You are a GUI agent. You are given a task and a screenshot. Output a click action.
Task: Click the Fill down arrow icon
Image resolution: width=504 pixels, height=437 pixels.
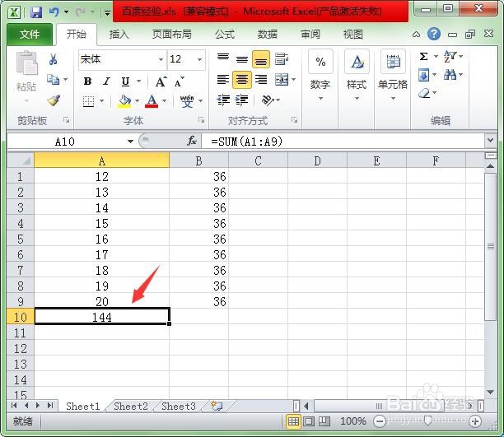[x=423, y=76]
